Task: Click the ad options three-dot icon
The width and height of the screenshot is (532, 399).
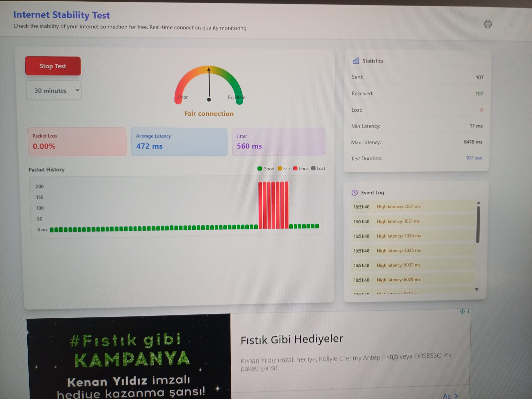Action: (x=468, y=311)
